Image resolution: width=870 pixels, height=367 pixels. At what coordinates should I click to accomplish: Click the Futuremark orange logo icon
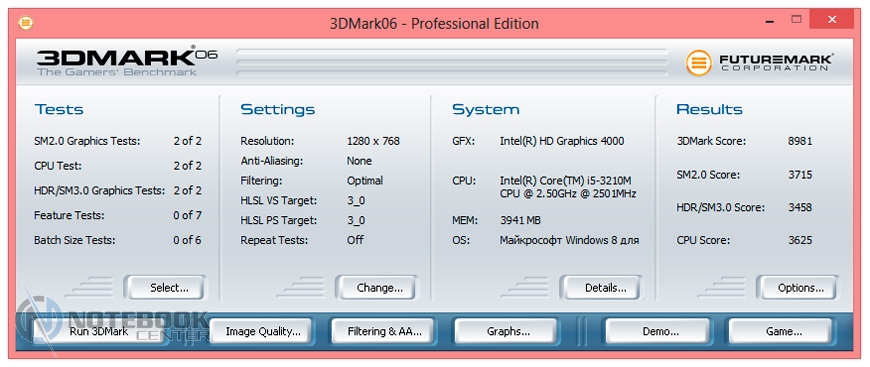click(x=699, y=63)
